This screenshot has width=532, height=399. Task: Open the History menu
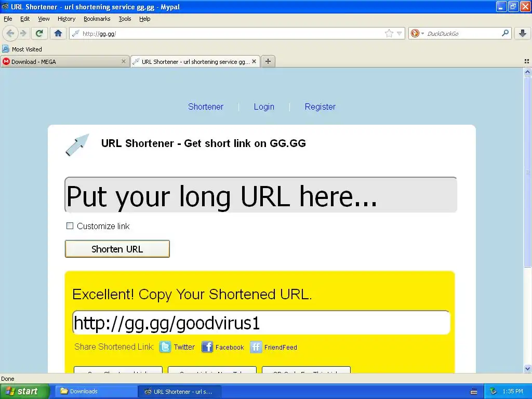[66, 19]
